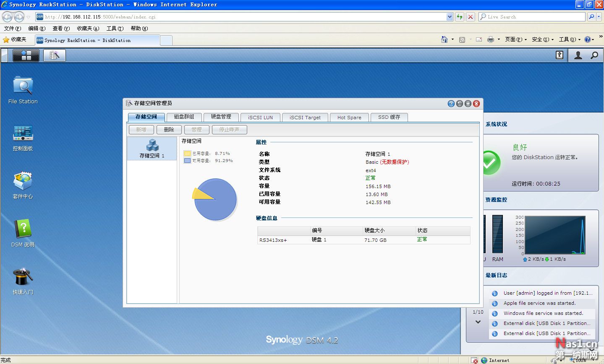Switch to iSCSI LUN tab
The width and height of the screenshot is (604, 364).
260,118
